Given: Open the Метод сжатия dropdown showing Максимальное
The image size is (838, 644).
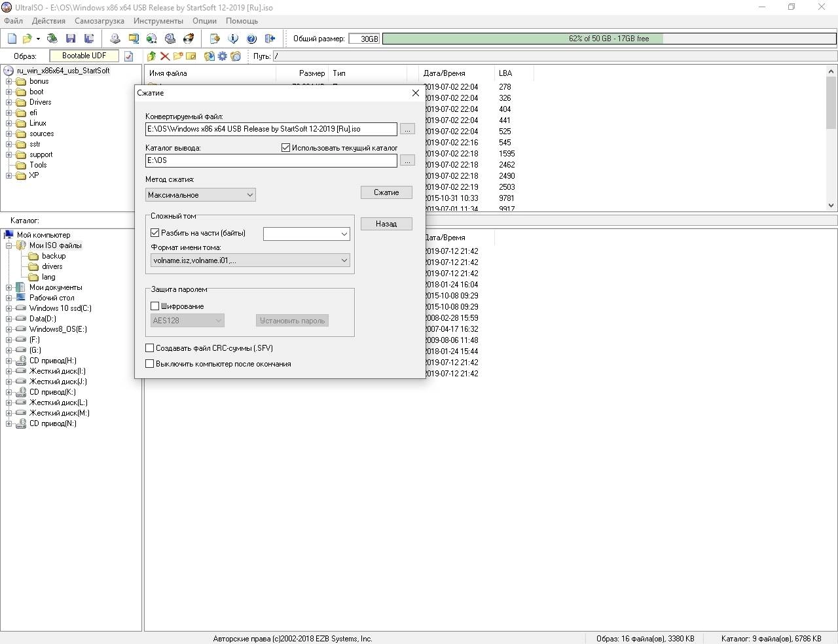Looking at the screenshot, I should [200, 194].
